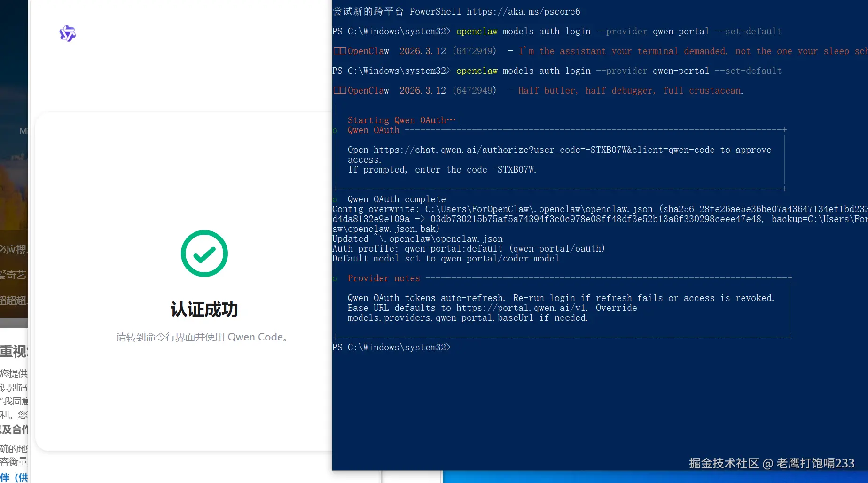Click 'Qwen OAuth tokens auto-refresh' note line
Screen dimensions: 868x483
tap(561, 298)
